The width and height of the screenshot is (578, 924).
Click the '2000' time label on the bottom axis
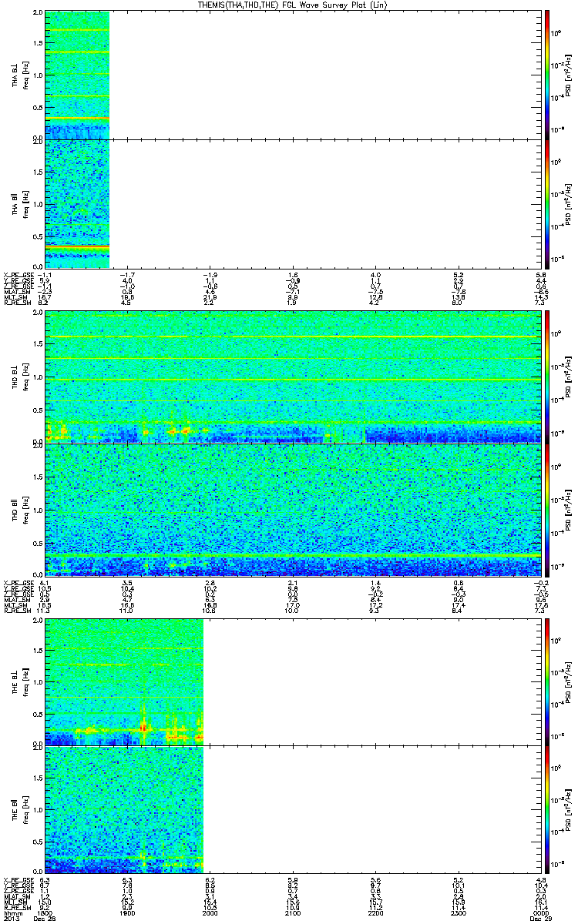point(210,914)
